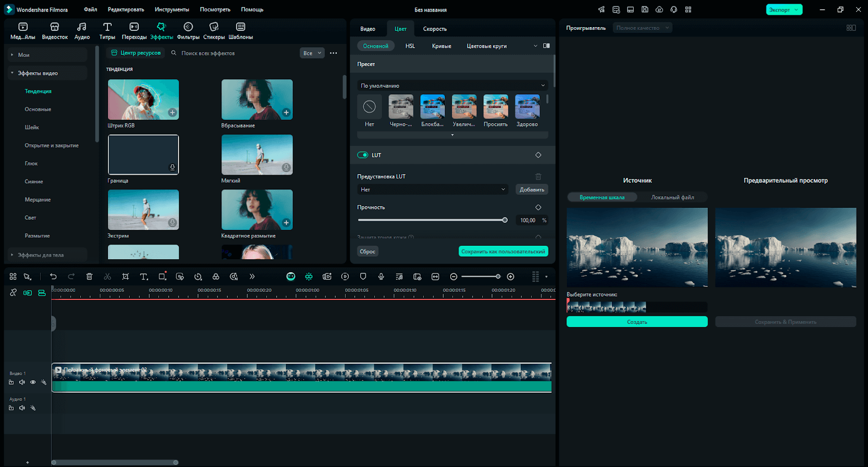The image size is (868, 467).
Task: Mute the Audio 1 track
Action: 22,408
